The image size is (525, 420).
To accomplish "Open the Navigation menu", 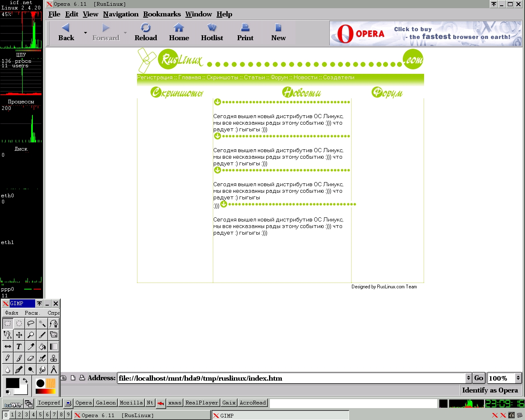I will click(x=121, y=14).
